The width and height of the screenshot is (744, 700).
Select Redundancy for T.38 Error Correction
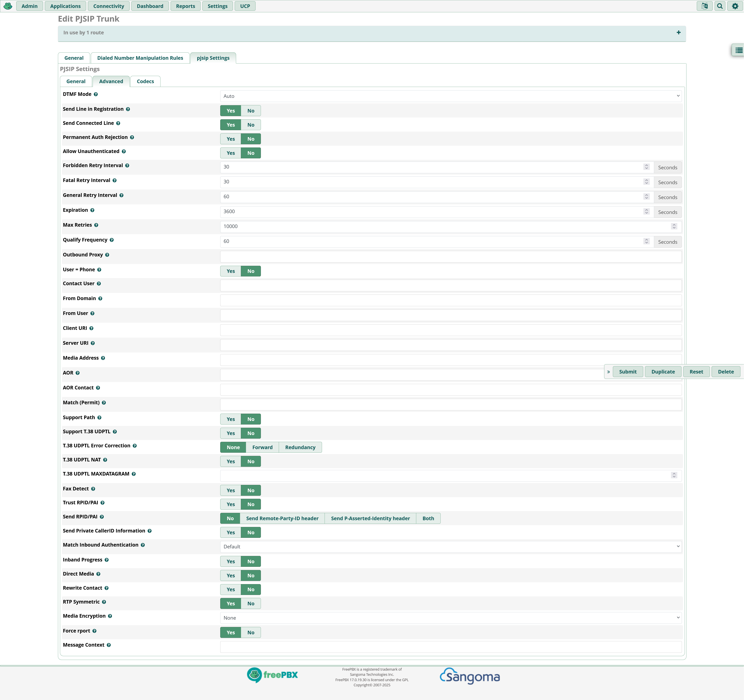300,447
